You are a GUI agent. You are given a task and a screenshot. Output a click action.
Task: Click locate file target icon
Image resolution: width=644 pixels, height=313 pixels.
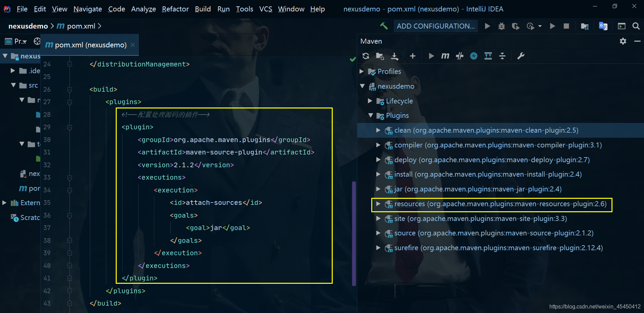pyautogui.click(x=37, y=41)
